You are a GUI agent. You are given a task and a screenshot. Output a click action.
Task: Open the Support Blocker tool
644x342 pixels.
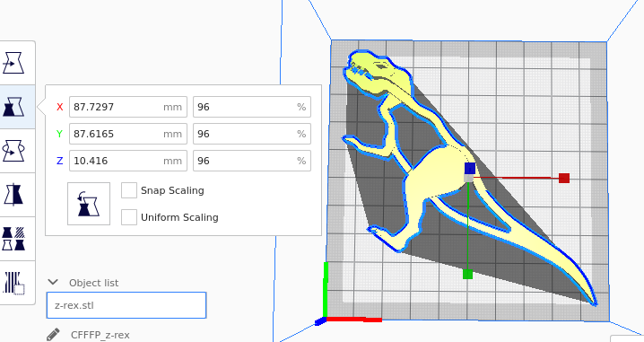pos(13,283)
